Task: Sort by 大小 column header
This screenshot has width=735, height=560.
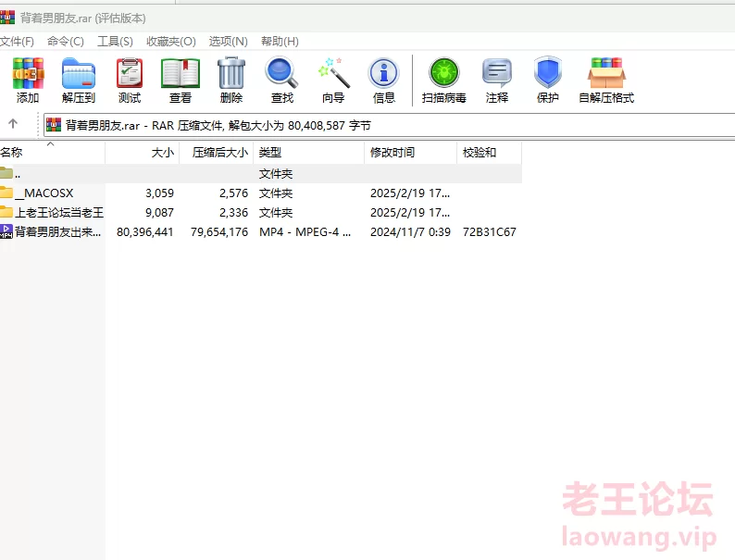Action: tap(143, 153)
